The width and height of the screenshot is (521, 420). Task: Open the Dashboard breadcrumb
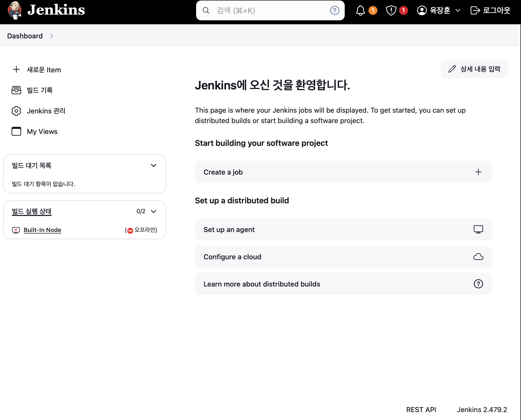[25, 36]
